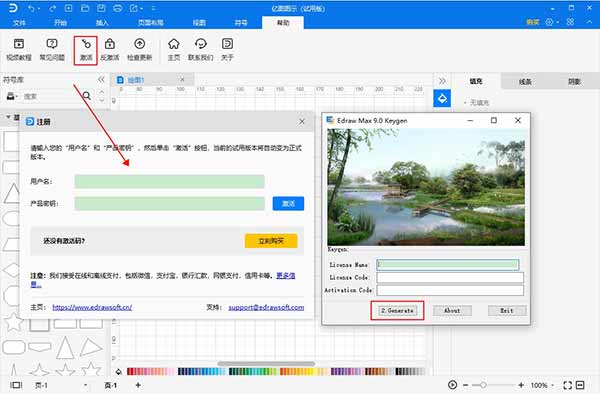Select the 帮助 ribbon tab
Viewport: 600px width, 394px height.
(x=283, y=23)
